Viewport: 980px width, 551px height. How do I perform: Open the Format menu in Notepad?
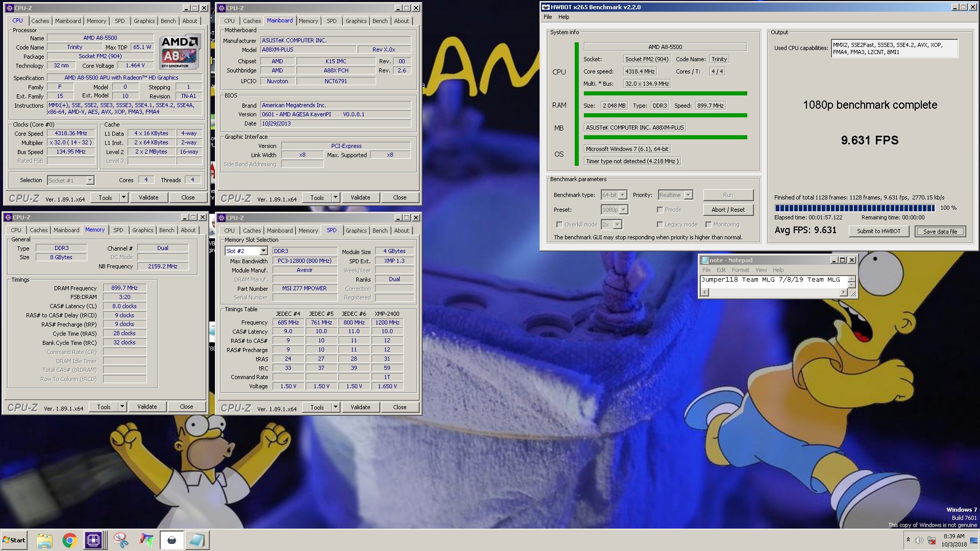coord(741,270)
